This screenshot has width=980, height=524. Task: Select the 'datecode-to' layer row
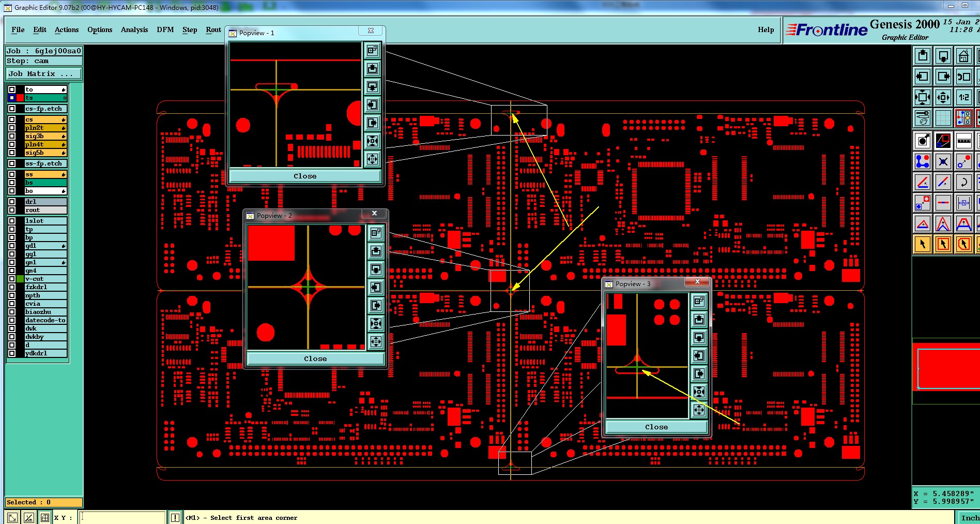46,320
